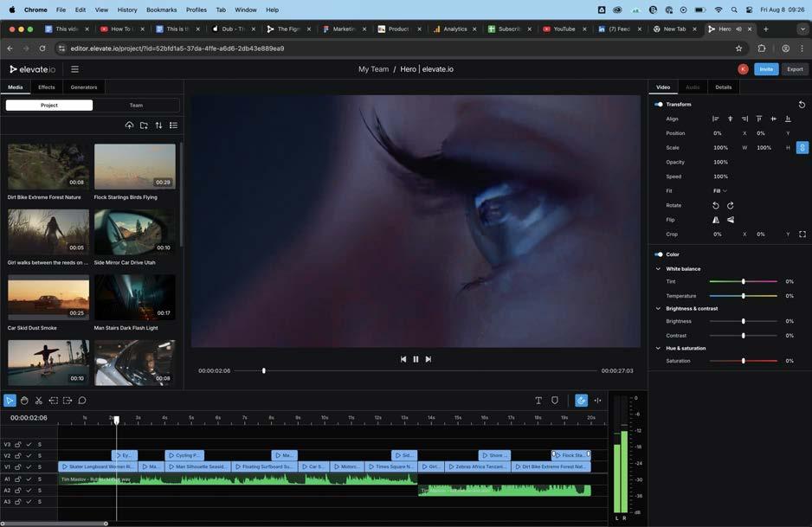Collapse the White balance section

click(658, 269)
